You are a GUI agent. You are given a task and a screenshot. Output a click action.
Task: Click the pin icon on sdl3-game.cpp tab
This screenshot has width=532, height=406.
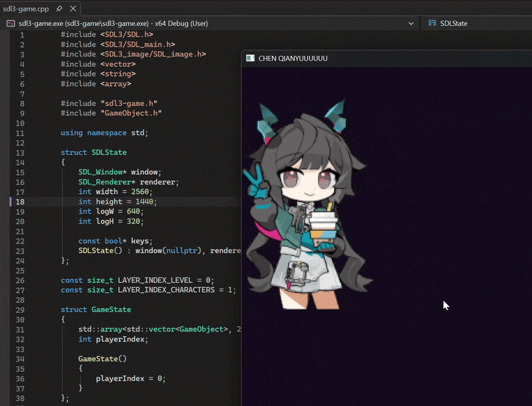click(x=59, y=9)
